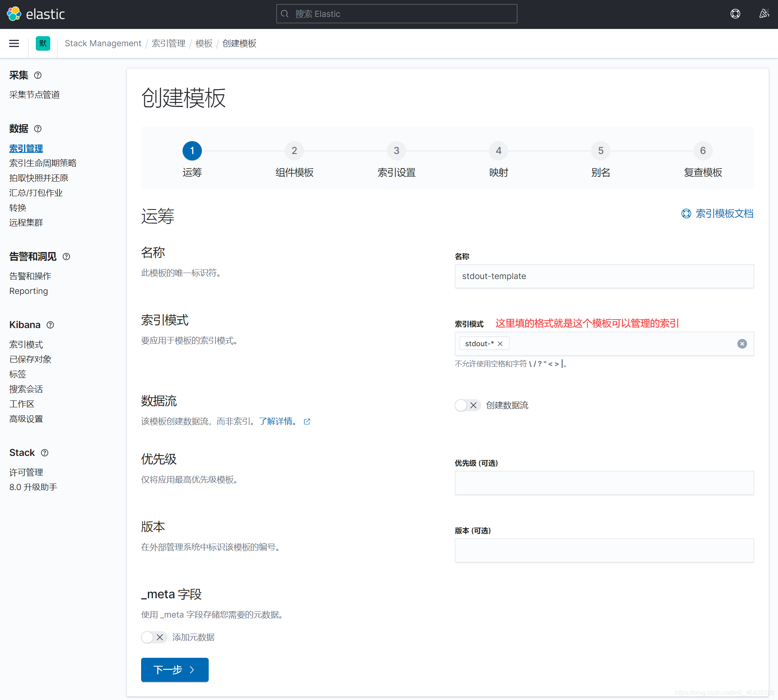Screen dimensions: 778x700
Task: Open 拍取快照并还原 in sidebar
Action: click(39, 178)
